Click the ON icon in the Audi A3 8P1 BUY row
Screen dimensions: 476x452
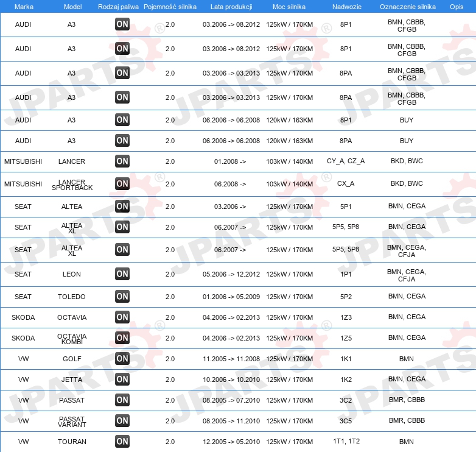tap(122, 120)
